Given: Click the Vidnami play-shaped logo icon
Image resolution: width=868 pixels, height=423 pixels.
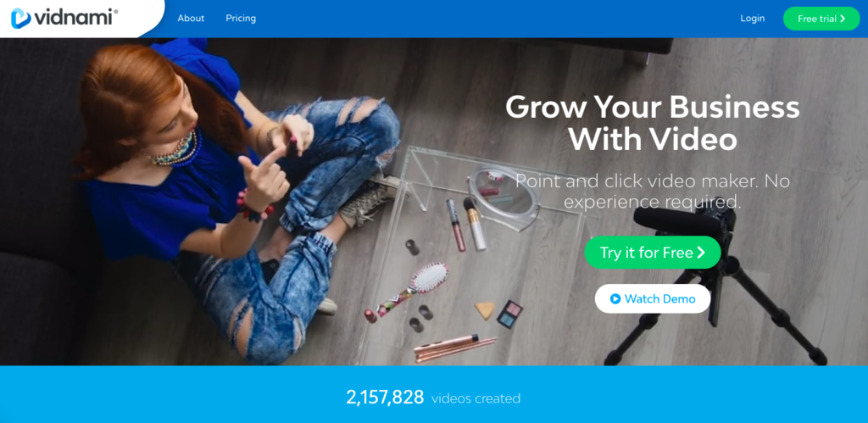Looking at the screenshot, I should pyautogui.click(x=20, y=19).
